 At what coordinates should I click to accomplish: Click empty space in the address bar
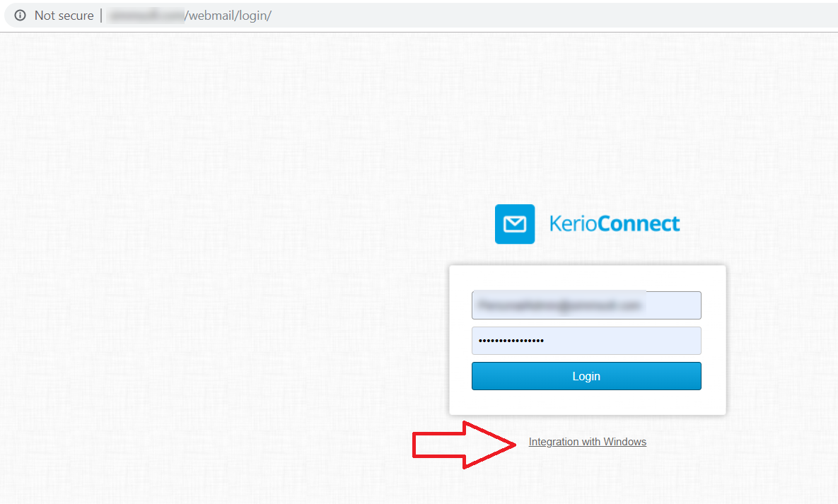(x=535, y=16)
